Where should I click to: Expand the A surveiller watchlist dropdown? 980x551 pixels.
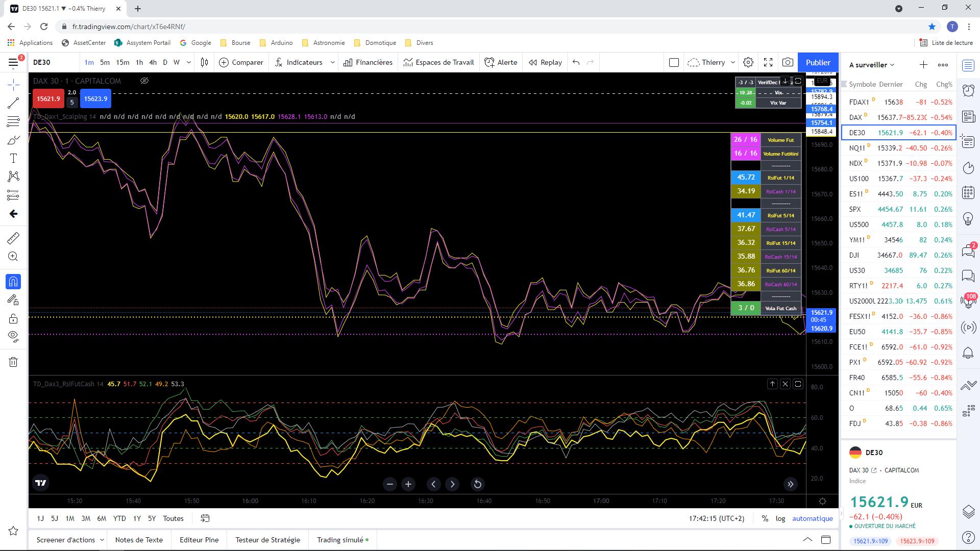[x=892, y=65]
